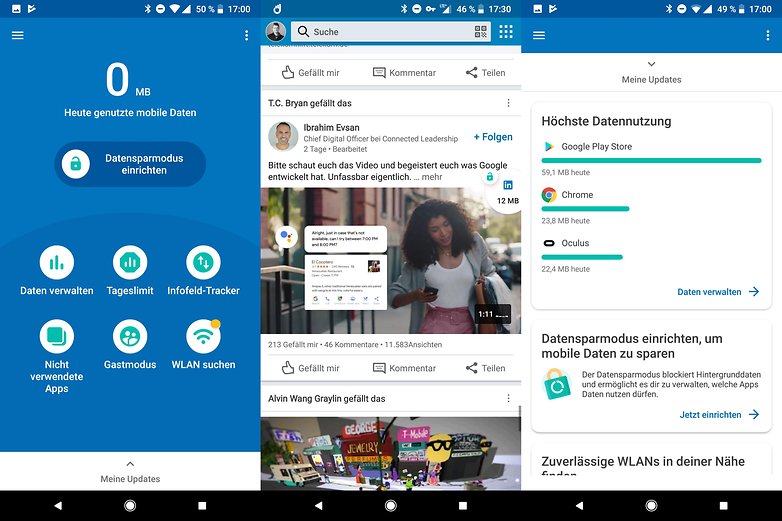Expand post text with mehr
Screen dimensions: 782x521
[x=432, y=177]
